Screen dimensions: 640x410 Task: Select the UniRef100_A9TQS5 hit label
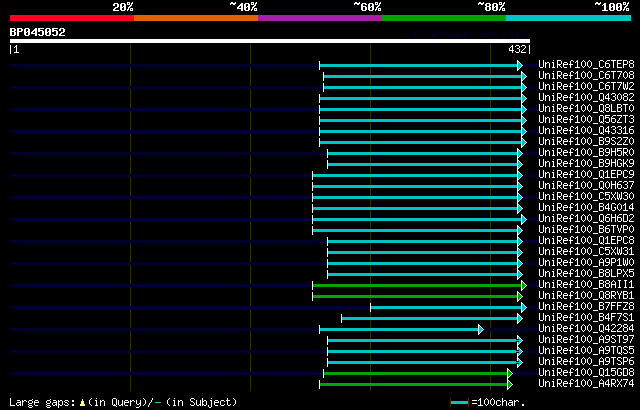(x=586, y=350)
